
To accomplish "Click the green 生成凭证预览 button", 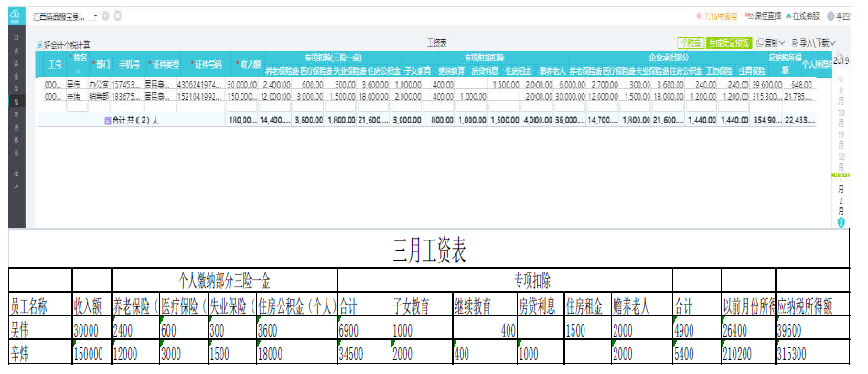I will (x=728, y=43).
